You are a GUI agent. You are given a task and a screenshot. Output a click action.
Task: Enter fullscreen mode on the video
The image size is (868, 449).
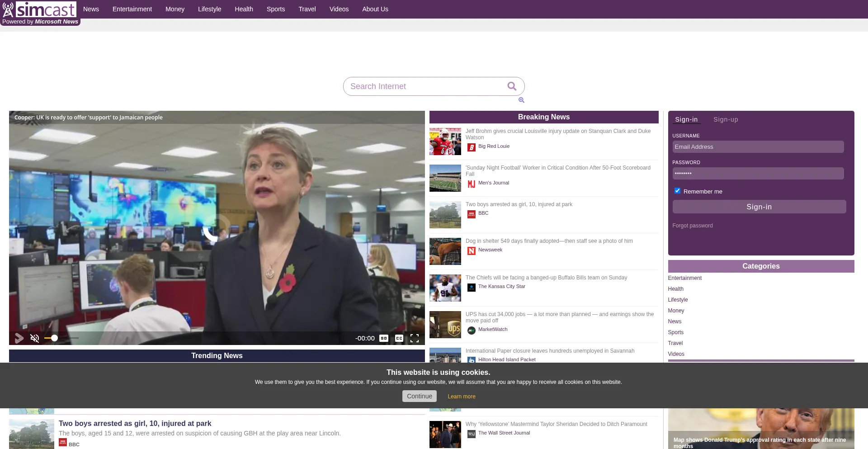[x=415, y=338]
